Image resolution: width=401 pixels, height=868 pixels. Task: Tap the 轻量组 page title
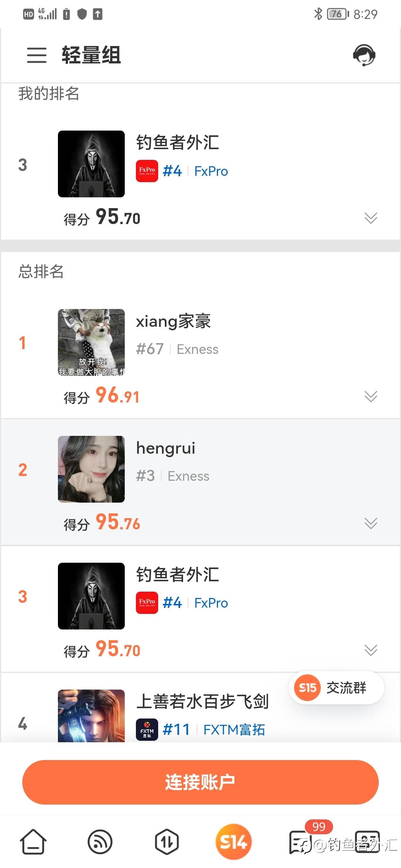91,55
